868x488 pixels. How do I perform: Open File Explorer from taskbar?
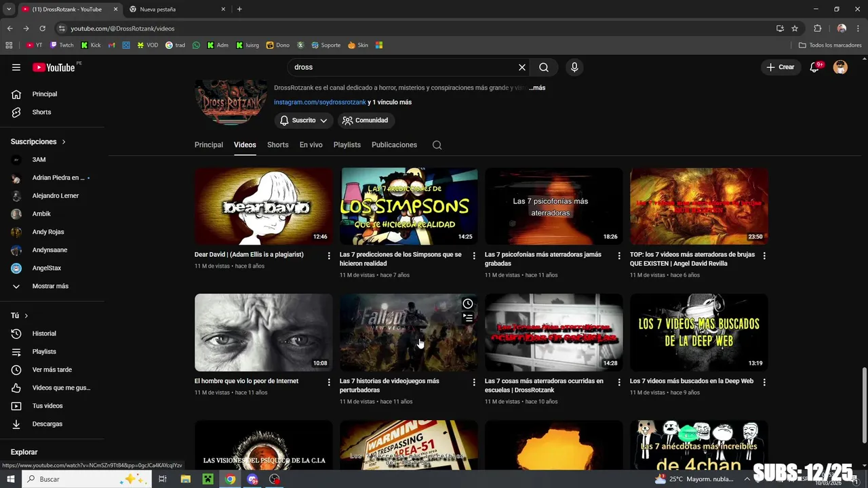point(186,479)
